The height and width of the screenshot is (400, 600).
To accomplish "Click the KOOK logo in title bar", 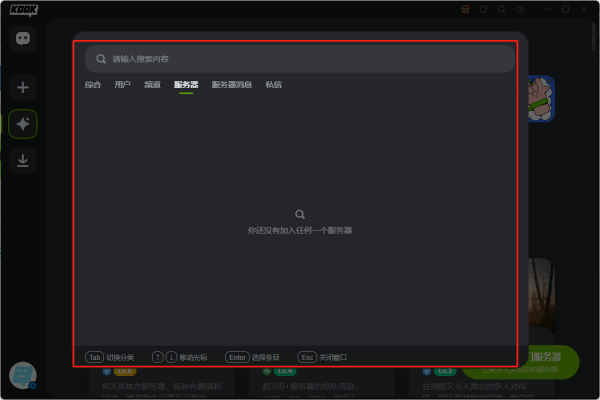I will point(23,9).
